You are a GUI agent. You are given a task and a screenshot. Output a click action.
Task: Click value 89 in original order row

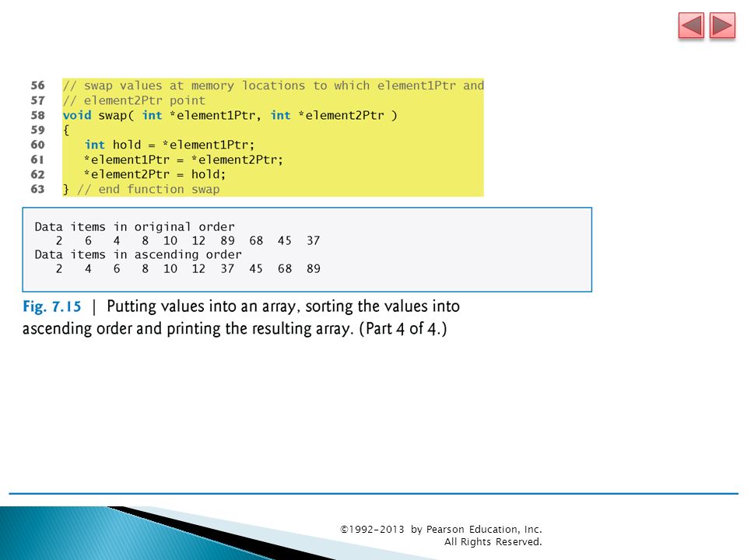[227, 240]
